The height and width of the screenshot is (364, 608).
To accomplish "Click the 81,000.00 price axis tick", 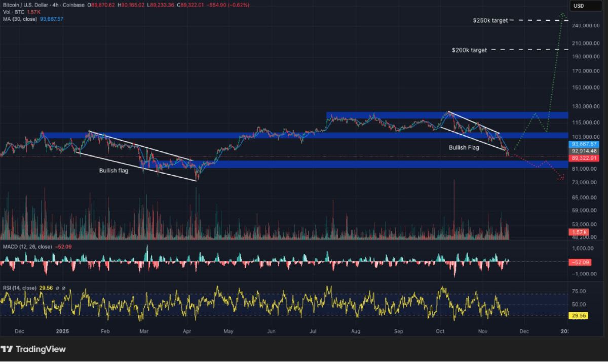I will pyautogui.click(x=585, y=170).
